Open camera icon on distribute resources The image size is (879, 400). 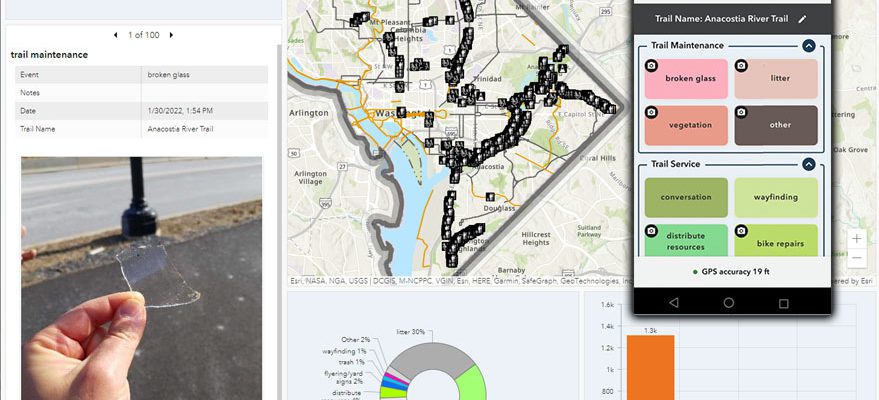pyautogui.click(x=651, y=231)
